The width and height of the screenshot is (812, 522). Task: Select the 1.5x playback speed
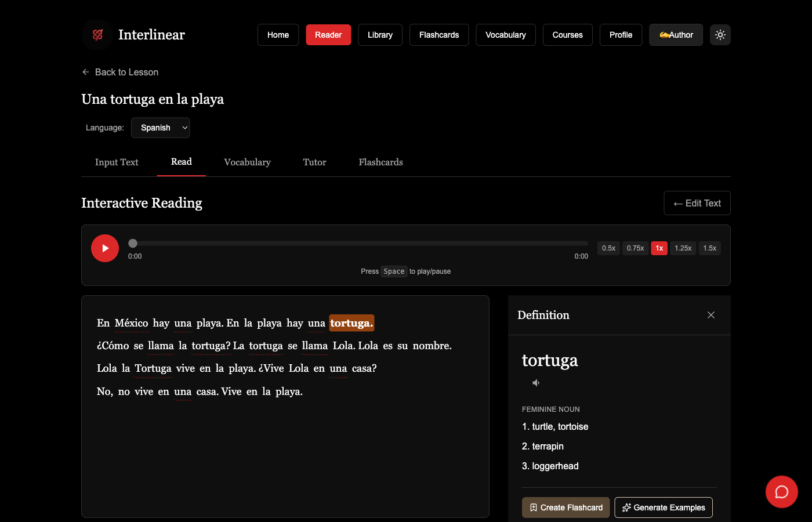coord(709,248)
